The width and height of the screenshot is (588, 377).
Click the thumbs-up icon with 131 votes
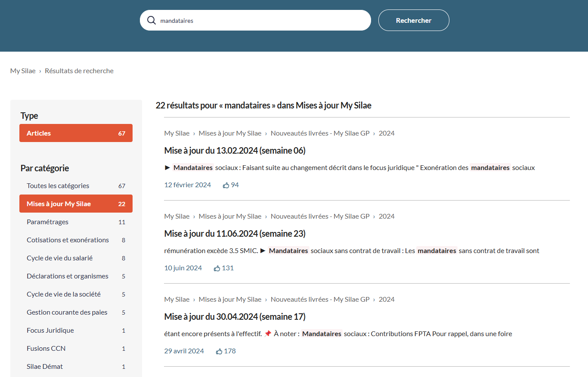point(217,268)
